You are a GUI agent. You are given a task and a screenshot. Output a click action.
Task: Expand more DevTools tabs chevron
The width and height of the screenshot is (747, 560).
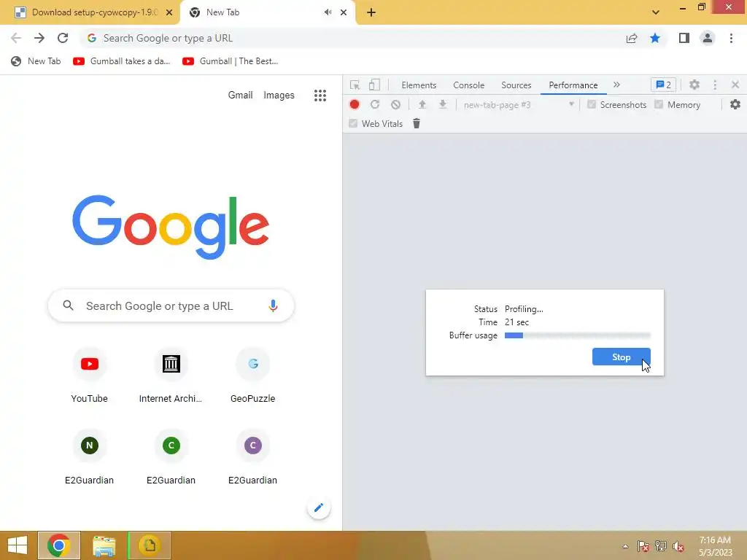point(617,85)
